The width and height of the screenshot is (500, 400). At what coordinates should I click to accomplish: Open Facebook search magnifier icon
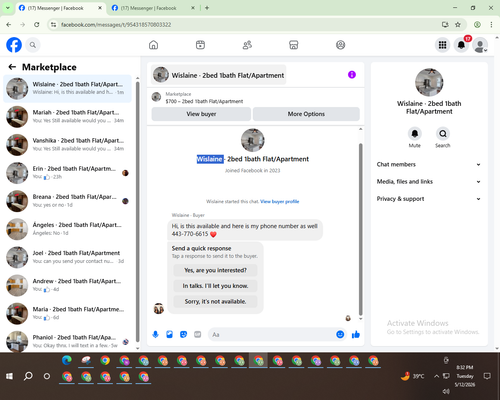33,45
